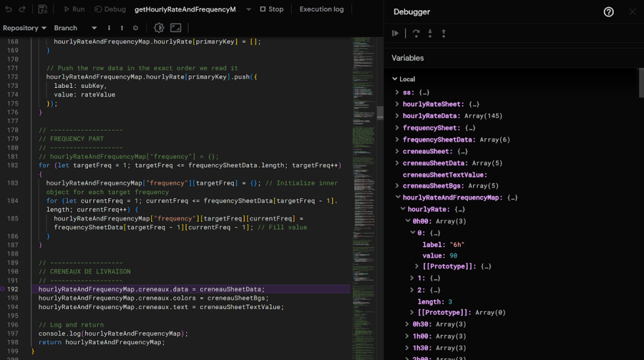Open Debugger help via question mark icon
The width and height of the screenshot is (644, 360).
tap(608, 12)
